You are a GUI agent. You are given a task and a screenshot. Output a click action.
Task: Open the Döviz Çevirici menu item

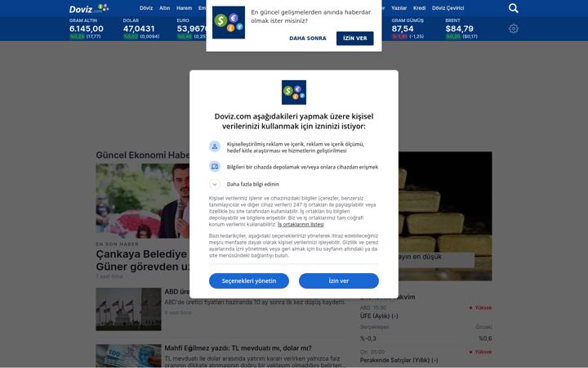click(448, 8)
